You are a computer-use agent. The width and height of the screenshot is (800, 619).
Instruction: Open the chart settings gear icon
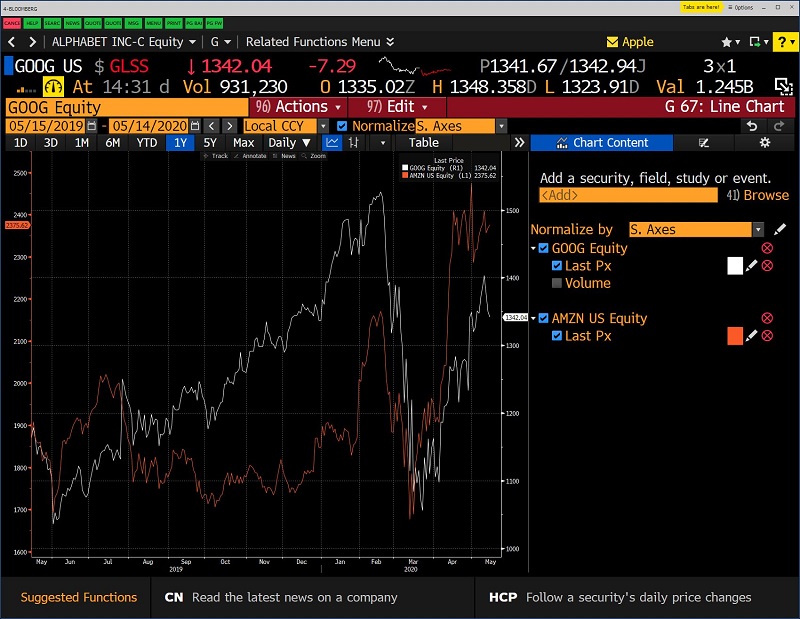tap(765, 143)
